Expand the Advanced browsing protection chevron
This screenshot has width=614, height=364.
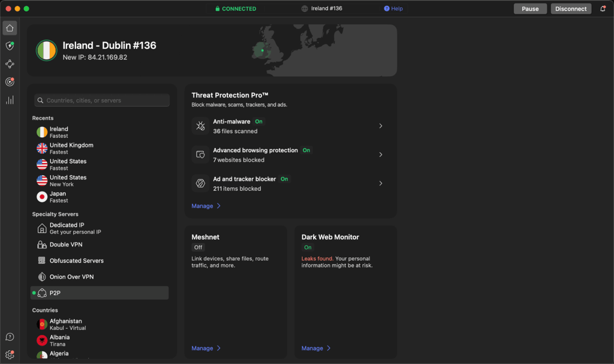point(381,155)
